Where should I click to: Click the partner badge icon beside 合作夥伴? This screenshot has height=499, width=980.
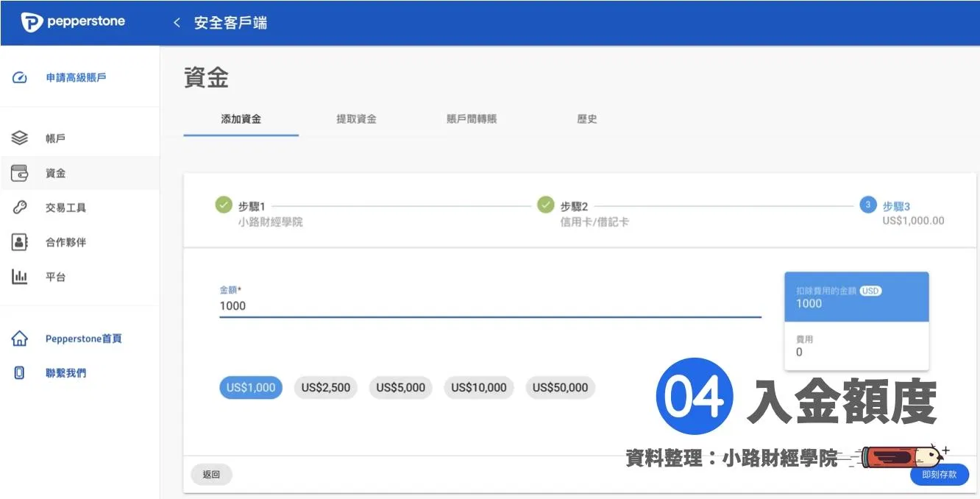coord(20,242)
